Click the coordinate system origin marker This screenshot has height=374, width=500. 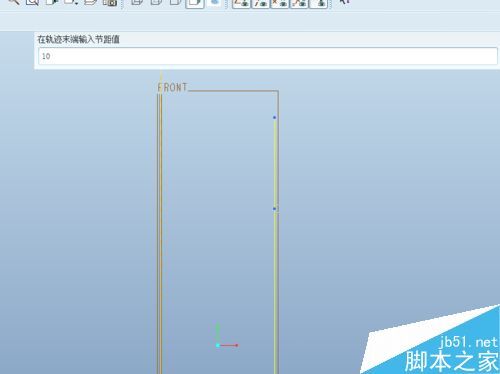[x=218, y=345]
